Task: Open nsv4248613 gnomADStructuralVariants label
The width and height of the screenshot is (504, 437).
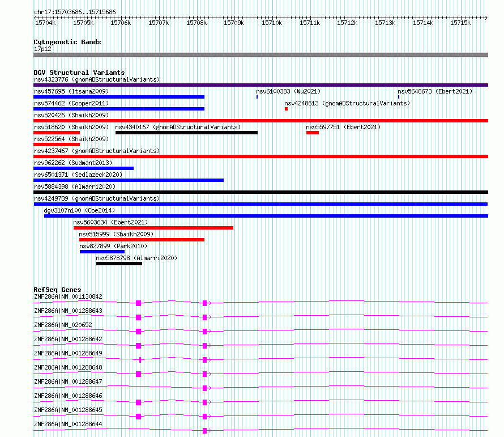Action: tap(347, 103)
